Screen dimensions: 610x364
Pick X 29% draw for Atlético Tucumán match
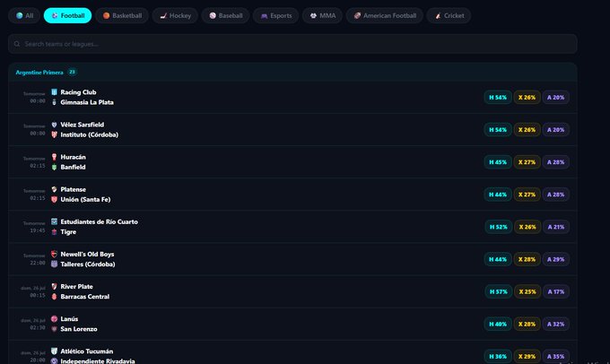click(527, 356)
